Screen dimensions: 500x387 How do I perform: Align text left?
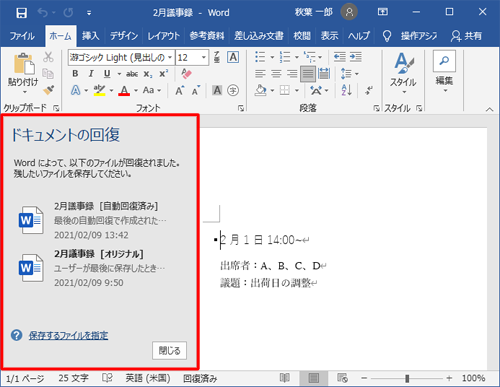click(x=260, y=74)
